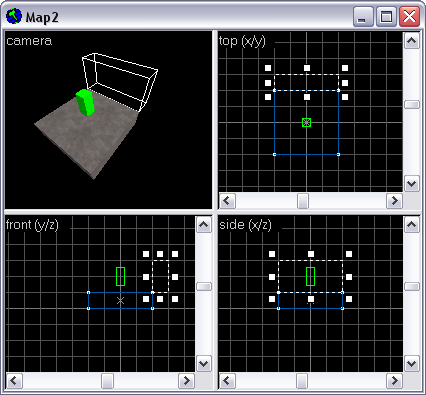426x395 pixels.
Task: Click bottom-right resize handle in side view
Action: click(349, 299)
